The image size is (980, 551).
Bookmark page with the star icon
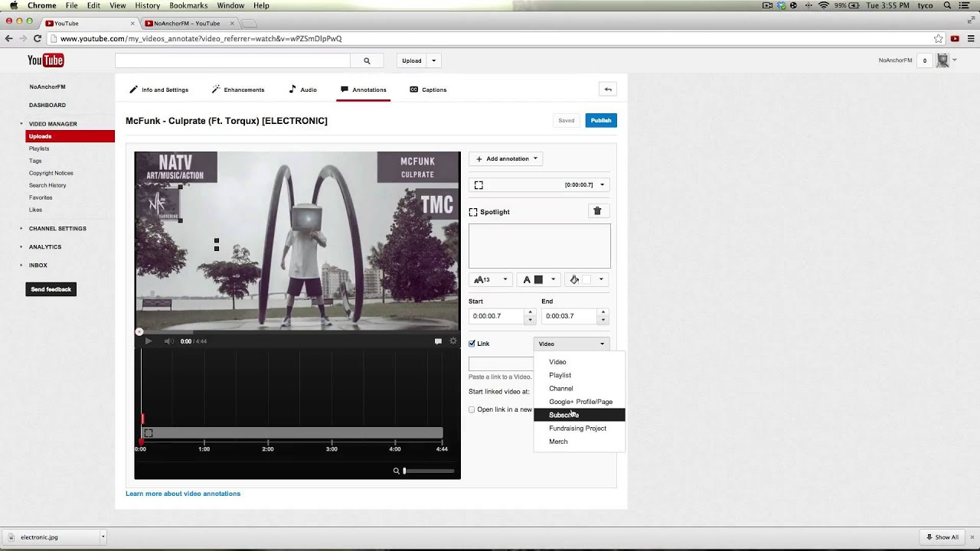tap(938, 38)
